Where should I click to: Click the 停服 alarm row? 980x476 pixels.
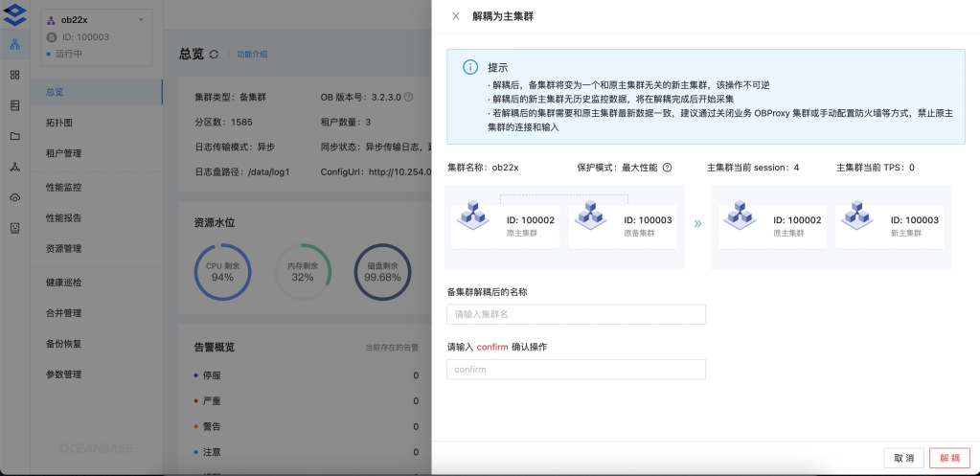coord(307,375)
